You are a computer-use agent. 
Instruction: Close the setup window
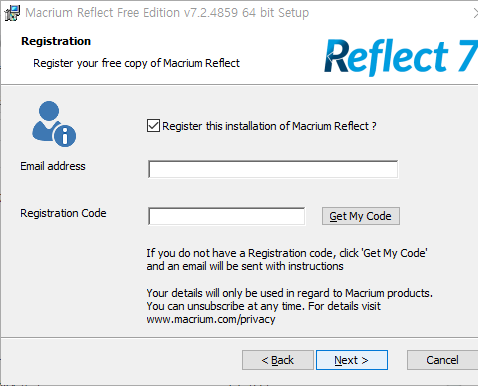[475, 13]
